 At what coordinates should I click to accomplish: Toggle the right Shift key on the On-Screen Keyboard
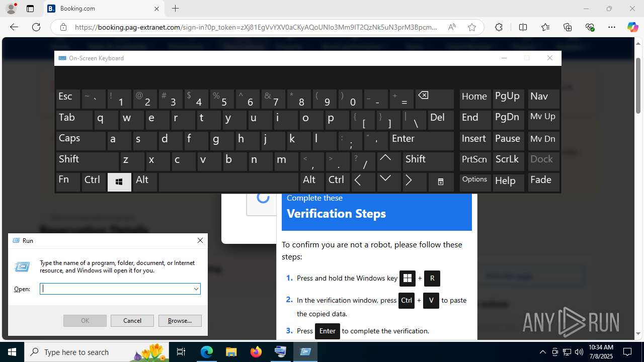[428, 161]
